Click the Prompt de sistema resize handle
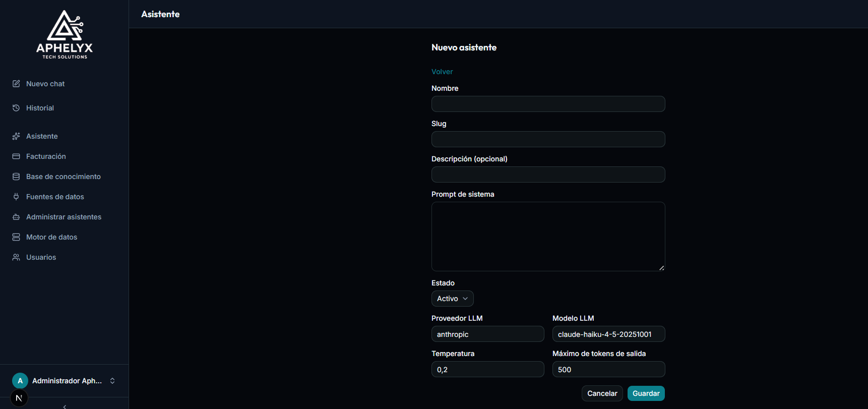The width and height of the screenshot is (868, 409). click(661, 268)
